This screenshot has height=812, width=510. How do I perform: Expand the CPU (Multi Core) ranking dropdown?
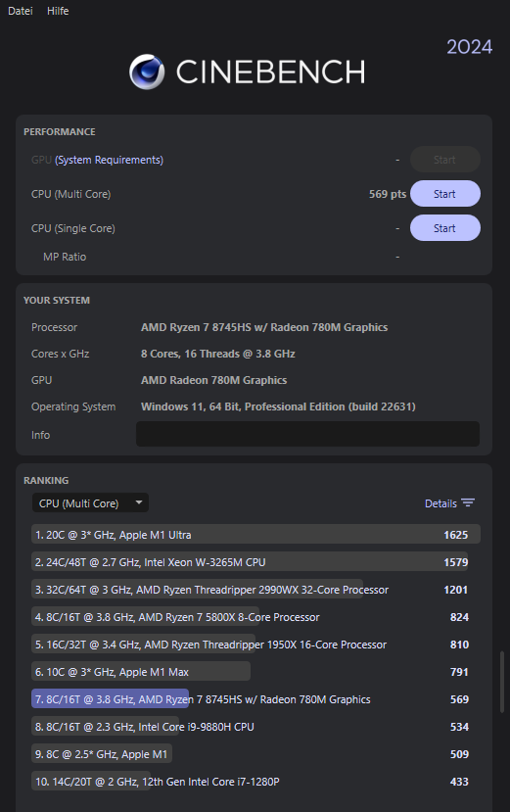tap(90, 502)
